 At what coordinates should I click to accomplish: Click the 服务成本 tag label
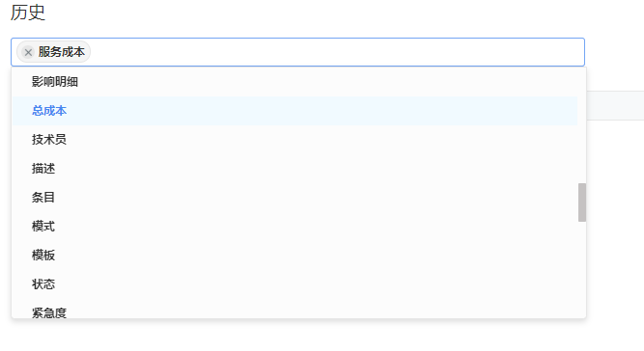[62, 52]
